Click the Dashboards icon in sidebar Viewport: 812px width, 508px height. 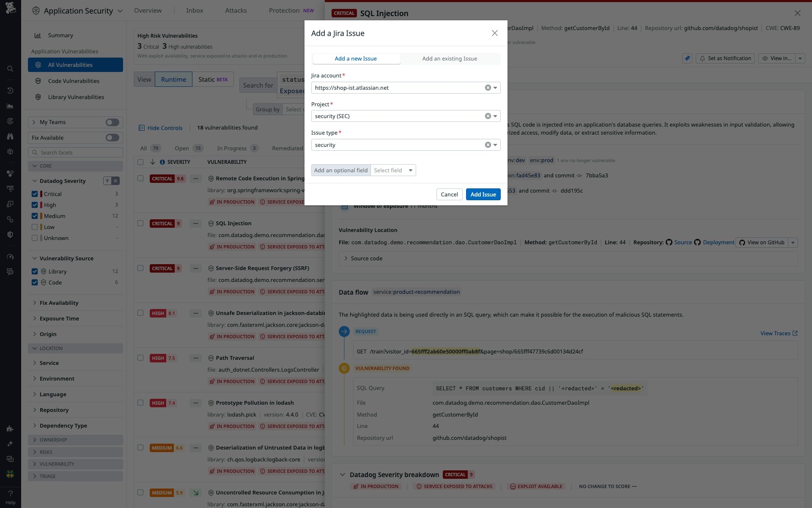click(x=11, y=106)
